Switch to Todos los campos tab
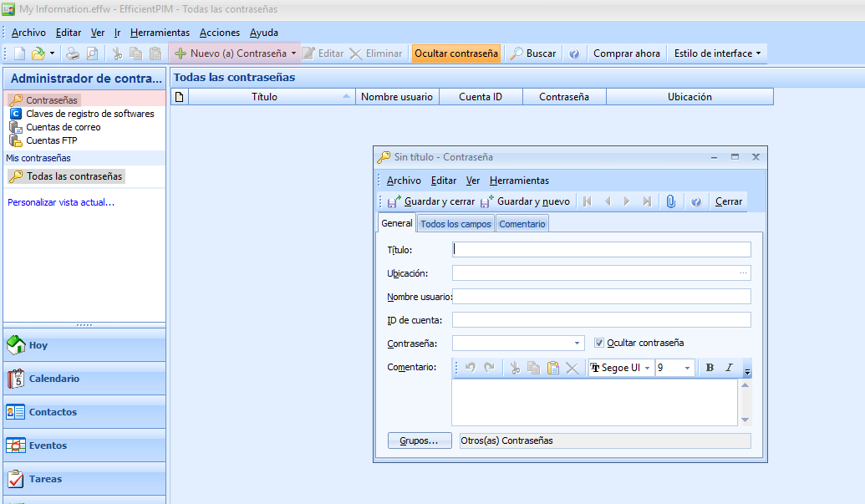 click(455, 224)
